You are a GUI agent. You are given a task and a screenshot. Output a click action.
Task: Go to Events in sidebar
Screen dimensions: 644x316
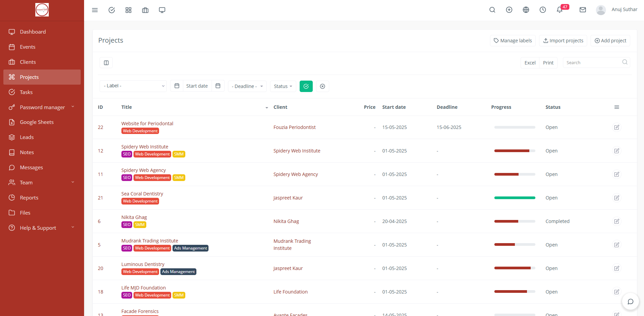pos(42,47)
